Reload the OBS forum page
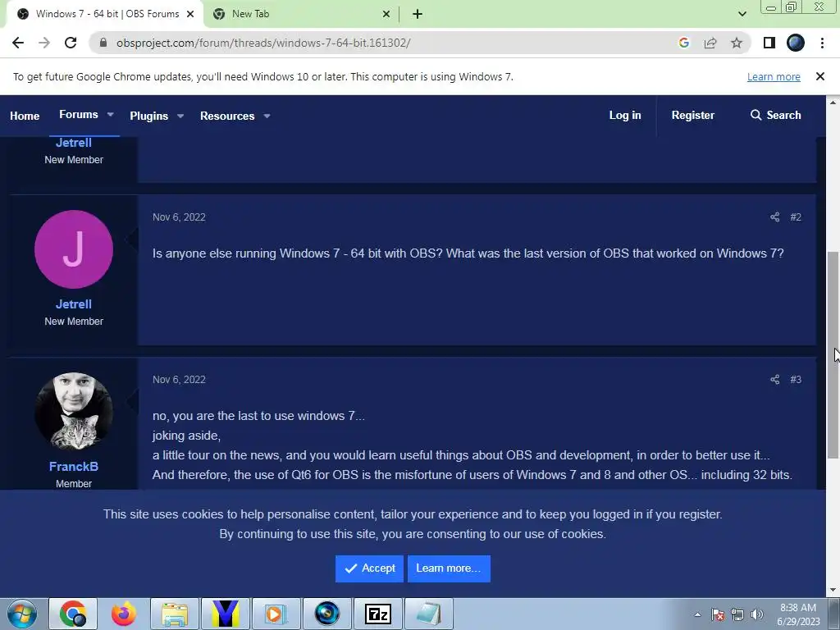840x630 pixels. point(71,43)
